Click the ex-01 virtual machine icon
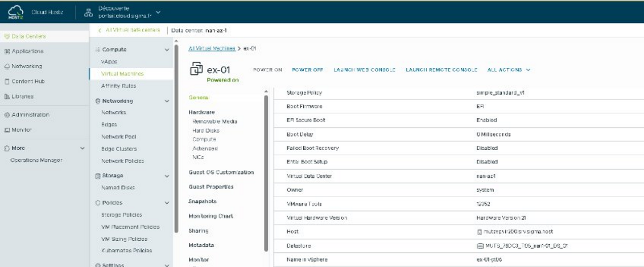This screenshot has height=267, width=644. (x=196, y=70)
